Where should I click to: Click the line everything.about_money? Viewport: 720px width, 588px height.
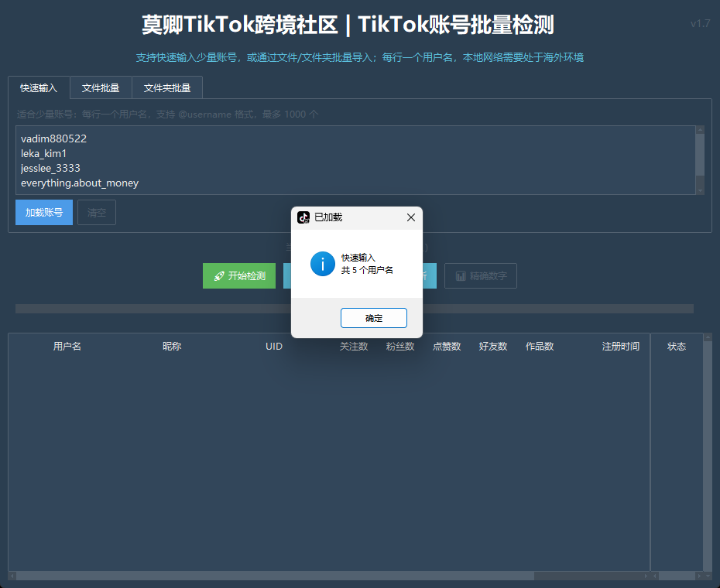(80, 183)
